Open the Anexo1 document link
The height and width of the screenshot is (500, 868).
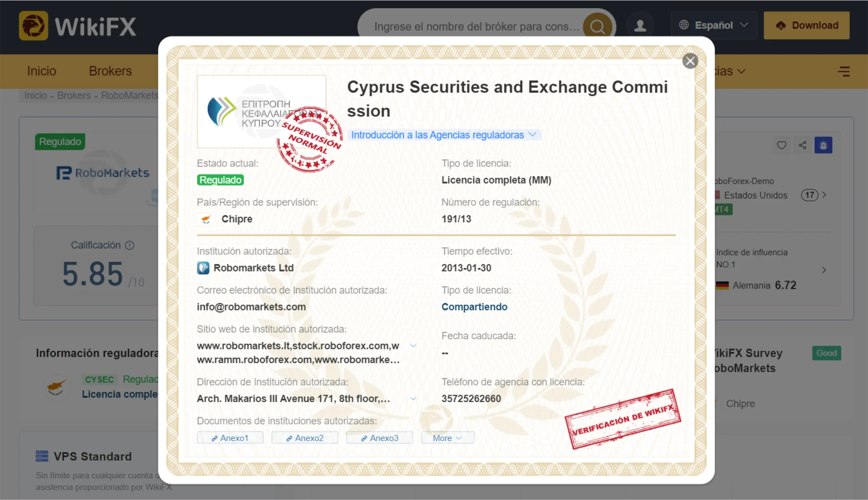(x=230, y=438)
